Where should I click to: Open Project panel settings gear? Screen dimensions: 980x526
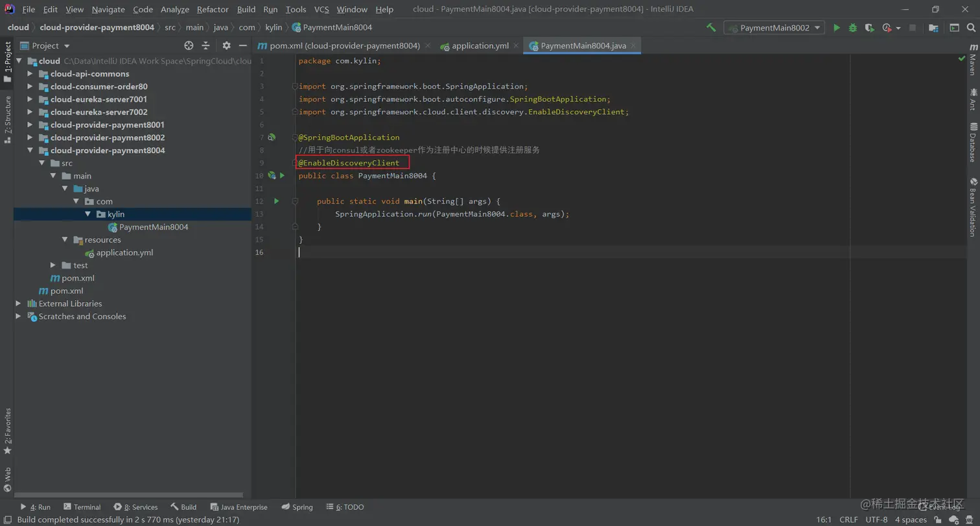tap(226, 45)
